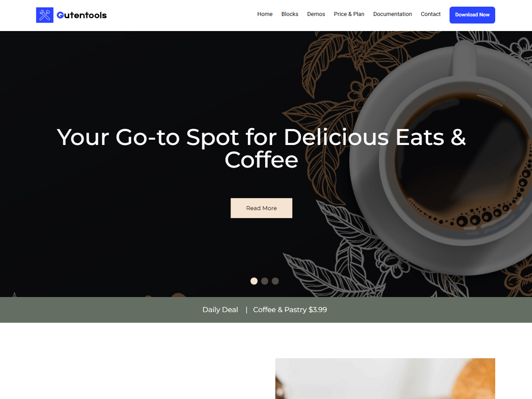
Task: Click the Daily Deal label
Action: click(x=220, y=310)
